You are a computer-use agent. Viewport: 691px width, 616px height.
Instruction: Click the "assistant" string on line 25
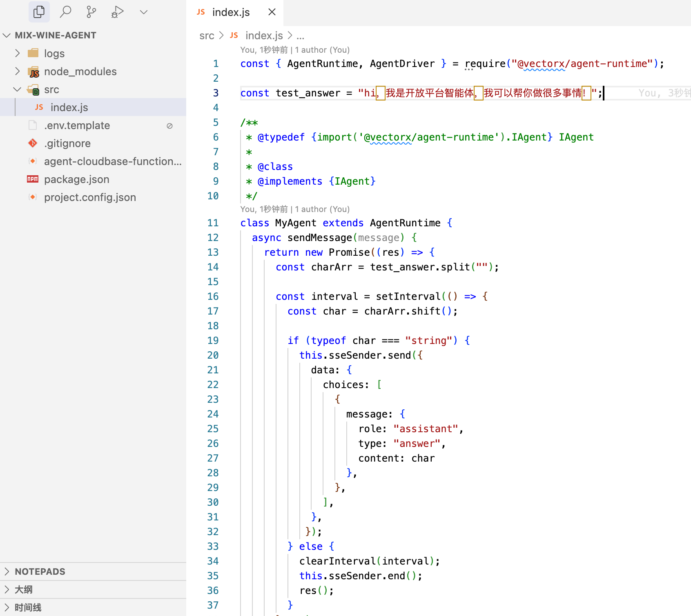(x=426, y=429)
